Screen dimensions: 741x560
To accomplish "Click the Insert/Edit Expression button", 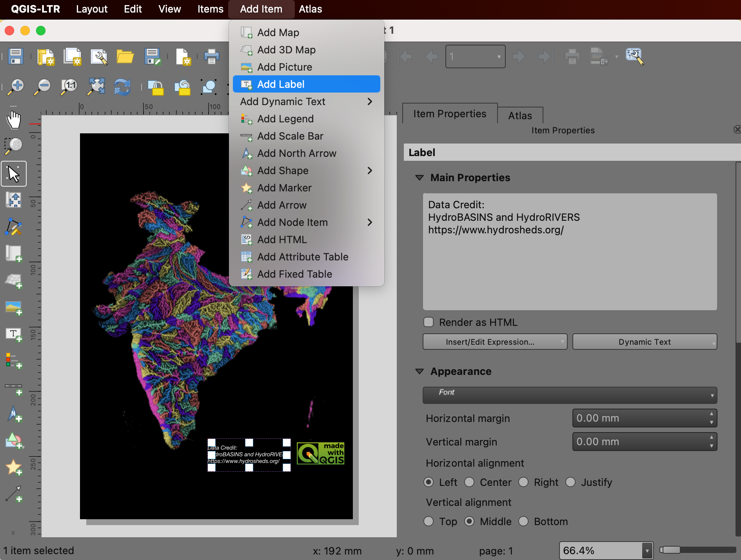I will click(x=494, y=342).
